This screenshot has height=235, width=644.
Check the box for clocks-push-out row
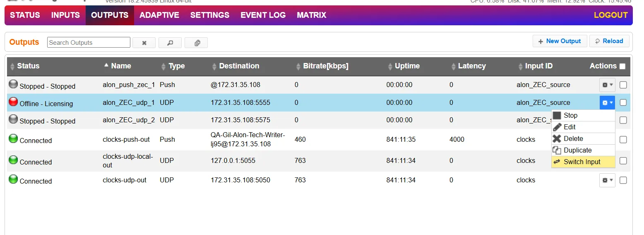623,140
